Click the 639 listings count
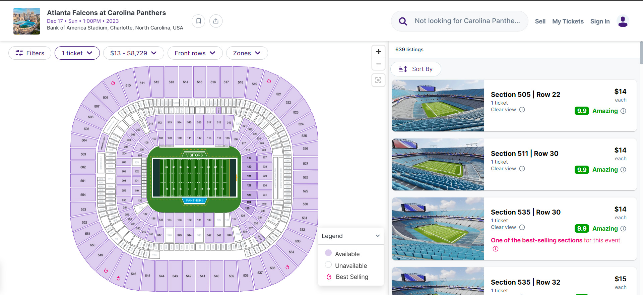Image resolution: width=644 pixels, height=295 pixels. coord(409,50)
